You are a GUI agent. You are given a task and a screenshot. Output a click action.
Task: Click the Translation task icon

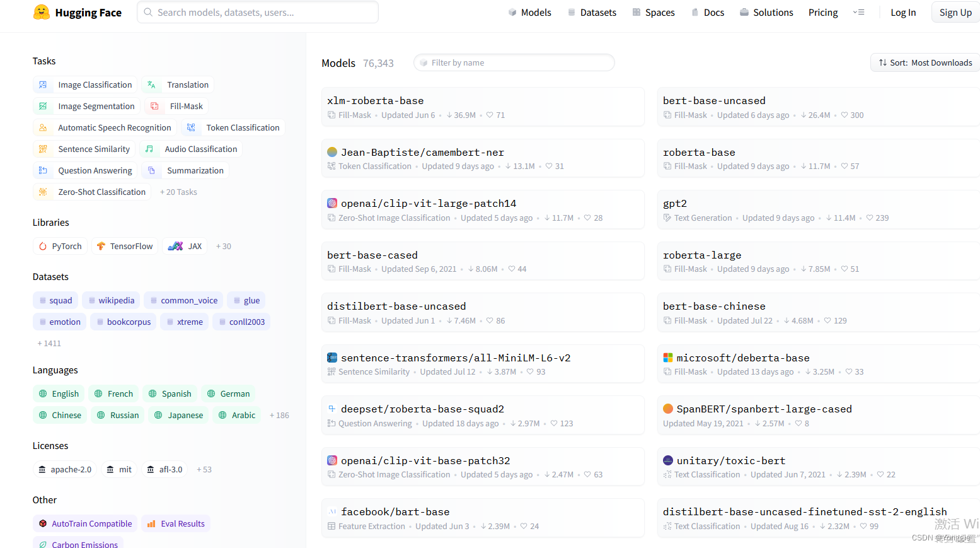click(x=151, y=85)
